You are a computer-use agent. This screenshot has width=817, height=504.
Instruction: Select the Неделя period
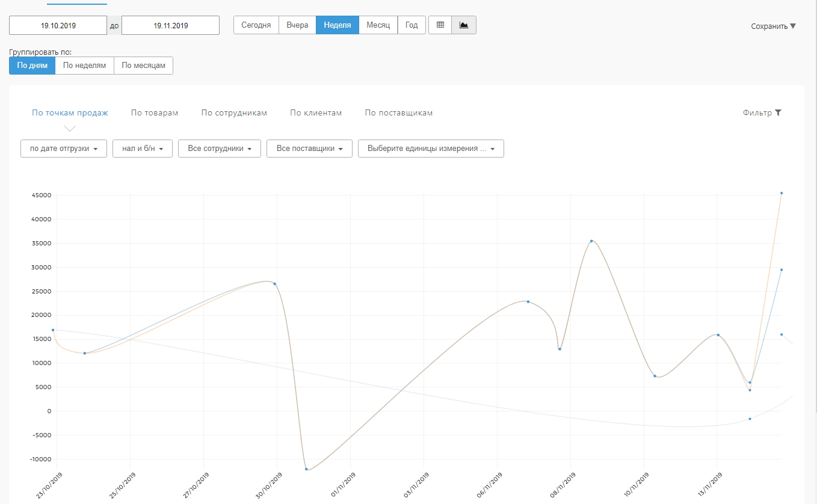(338, 25)
